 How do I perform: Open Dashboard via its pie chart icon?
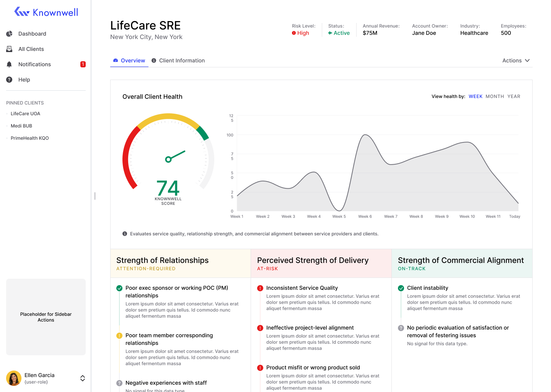(9, 34)
